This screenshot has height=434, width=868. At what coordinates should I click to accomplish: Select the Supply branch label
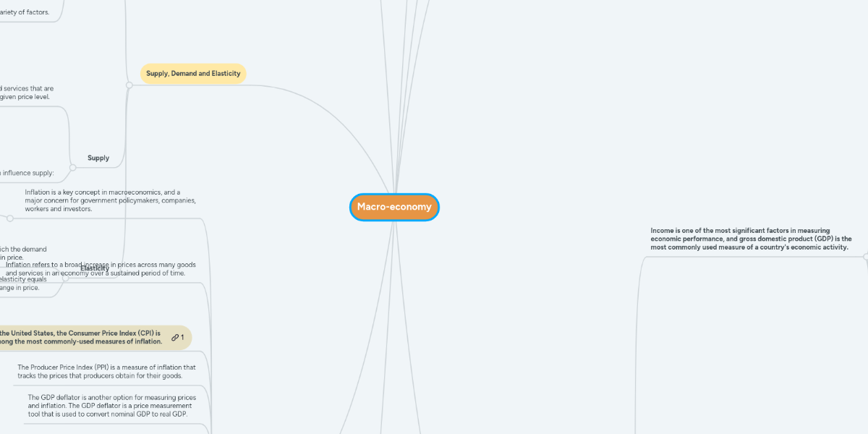pyautogui.click(x=98, y=158)
